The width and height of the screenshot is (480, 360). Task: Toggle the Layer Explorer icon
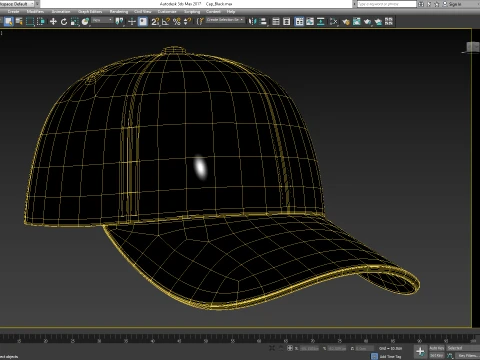point(287,22)
